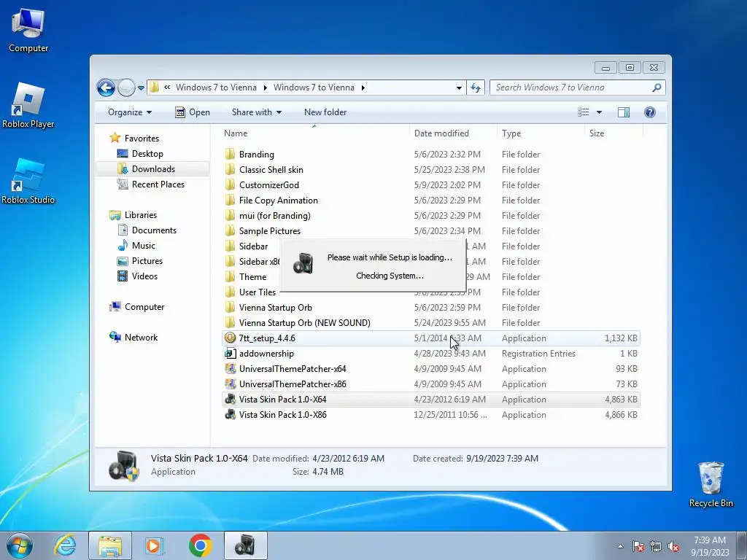747x560 pixels.
Task: Open the taskbar clock and date
Action: point(710,546)
